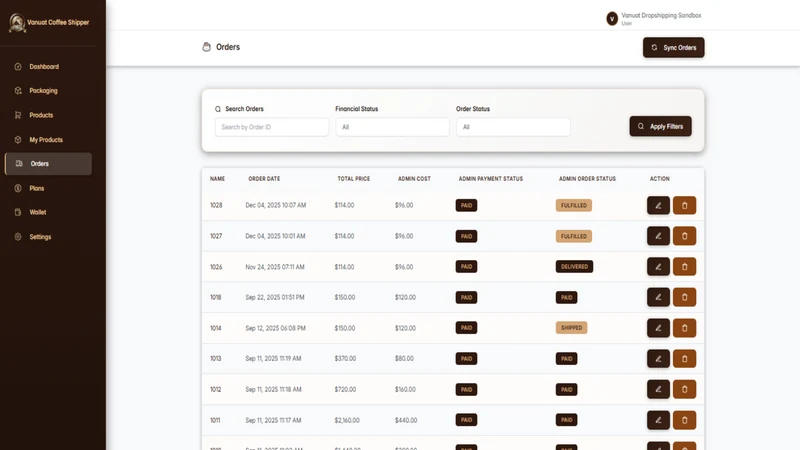
Task: Click total price $2,160.00
Action: pyautogui.click(x=347, y=420)
